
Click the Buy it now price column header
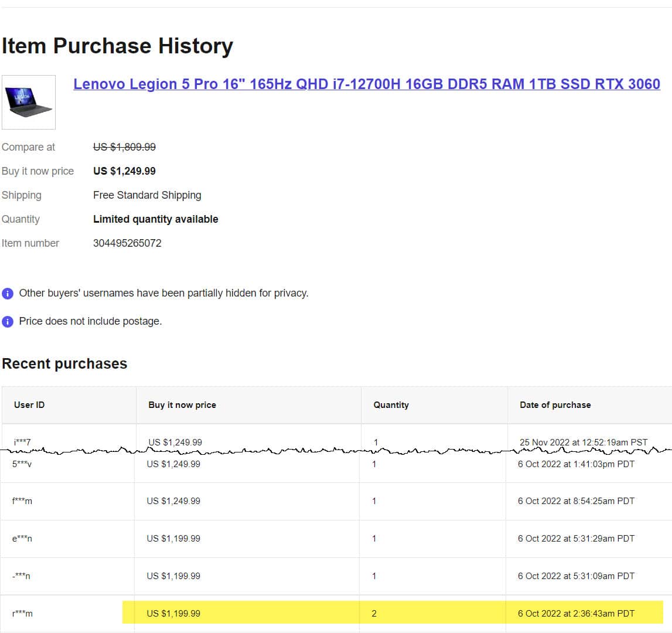(x=182, y=405)
